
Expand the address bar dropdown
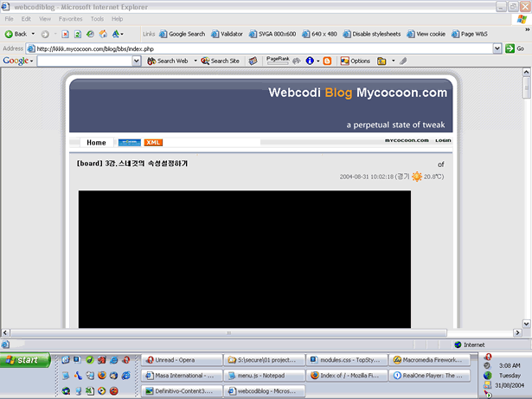tap(497, 48)
